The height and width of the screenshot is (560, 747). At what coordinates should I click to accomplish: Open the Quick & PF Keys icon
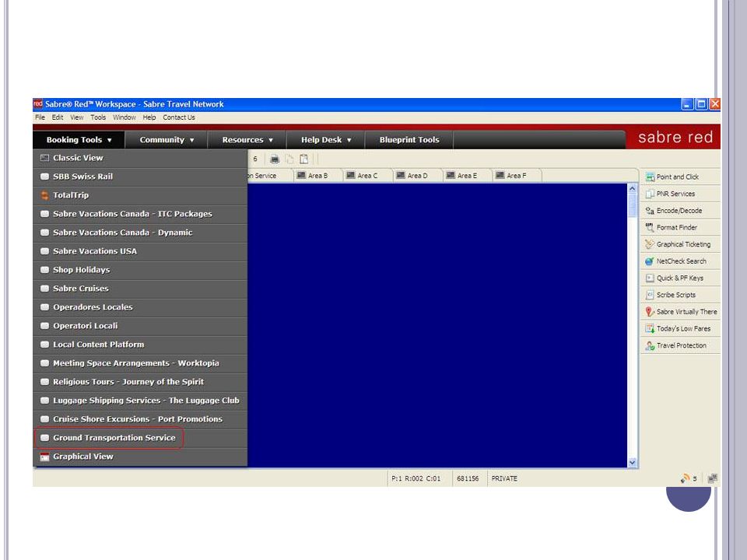click(650, 278)
